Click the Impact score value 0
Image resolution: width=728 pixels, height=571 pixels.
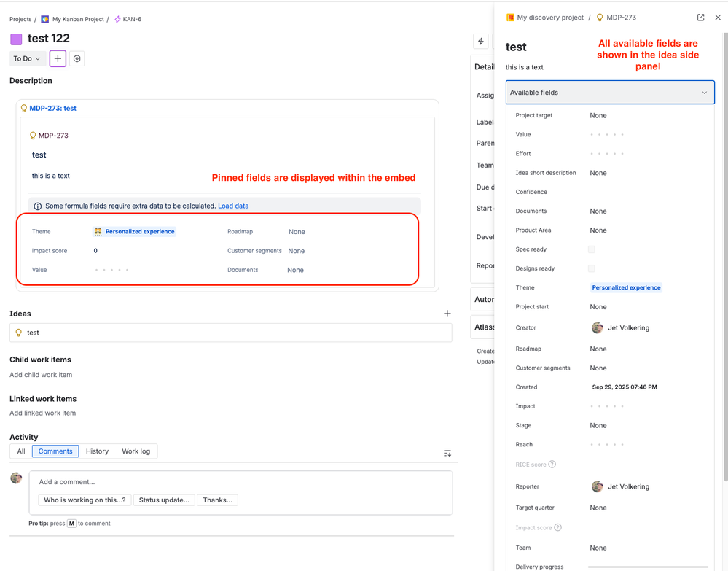[x=95, y=251]
